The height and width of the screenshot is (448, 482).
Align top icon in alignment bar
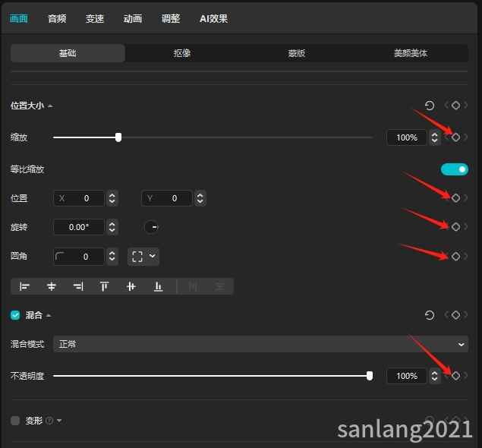[105, 286]
